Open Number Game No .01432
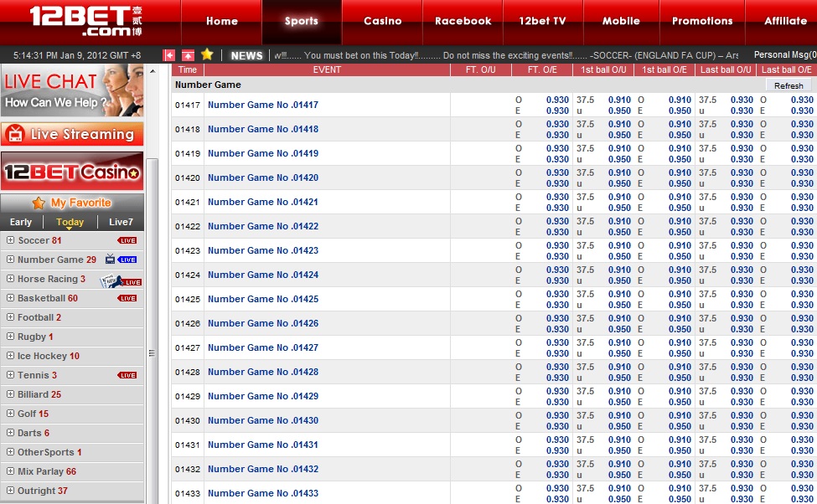 [x=263, y=469]
